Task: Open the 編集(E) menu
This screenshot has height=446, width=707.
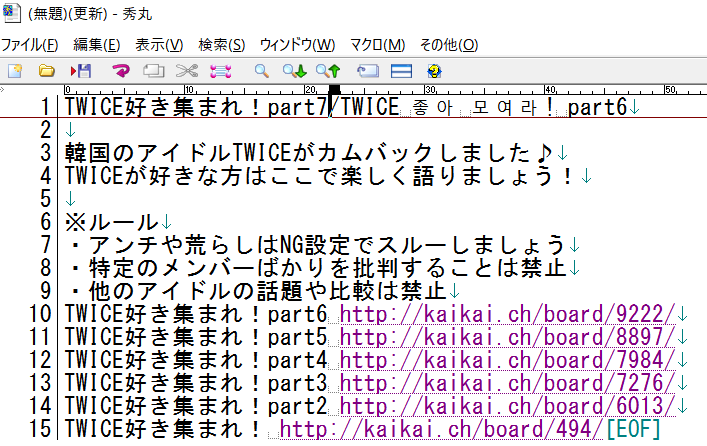Action: coord(97,45)
